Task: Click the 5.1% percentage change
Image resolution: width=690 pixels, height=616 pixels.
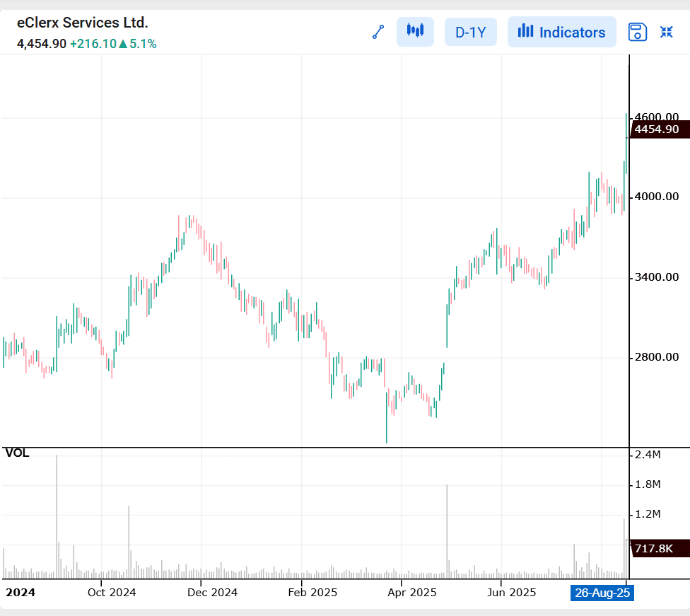Action: pyautogui.click(x=143, y=44)
